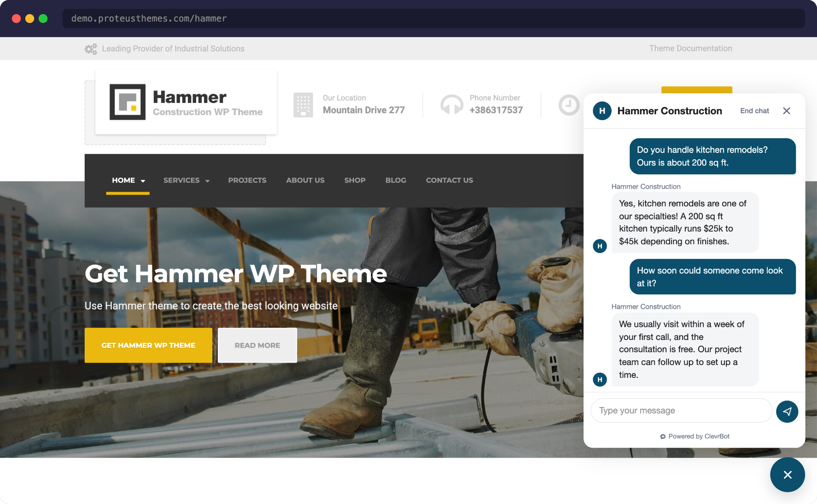Expand the HOME menu dropdown arrow
Viewport: 817px width, 504px height.
143,181
